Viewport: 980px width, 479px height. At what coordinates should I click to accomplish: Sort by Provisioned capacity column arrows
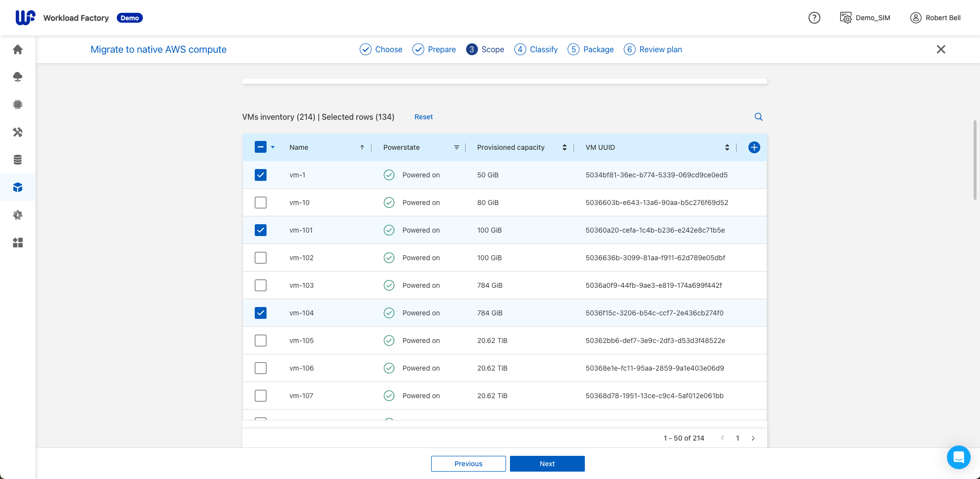click(x=564, y=147)
